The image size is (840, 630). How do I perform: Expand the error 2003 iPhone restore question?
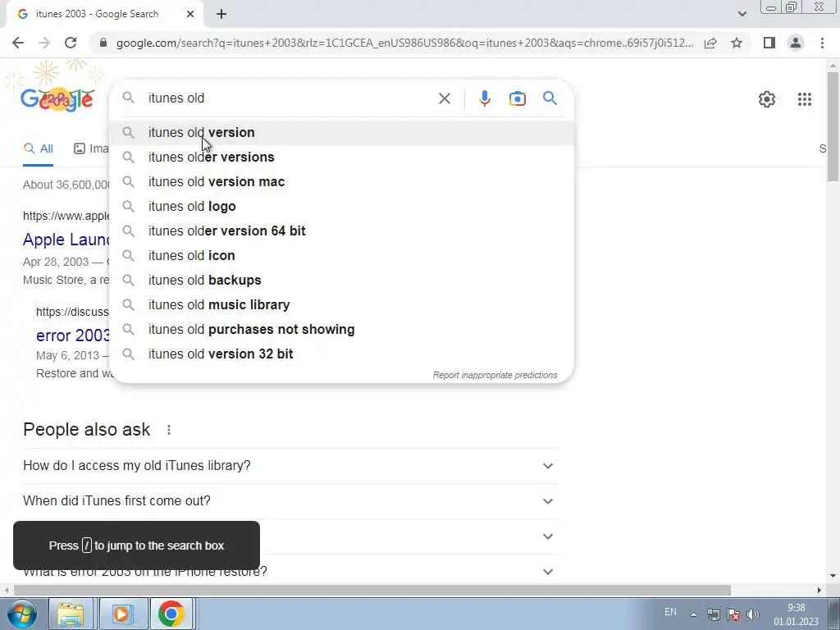pos(291,571)
